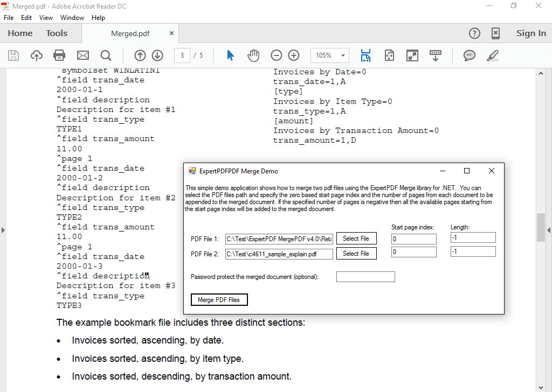Click the Adobe Acrobat title bar icon
Image resolution: width=552 pixels, height=392 pixels.
(x=5, y=5)
